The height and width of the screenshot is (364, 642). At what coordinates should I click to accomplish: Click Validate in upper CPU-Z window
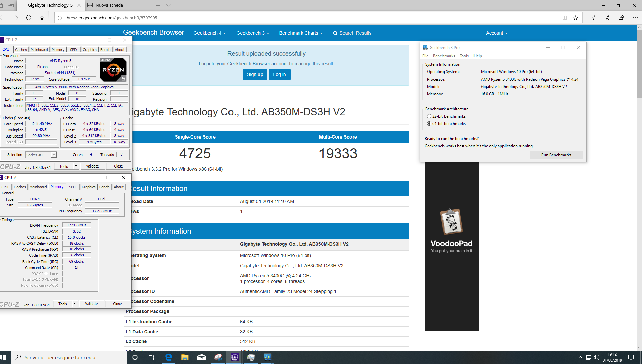(92, 166)
